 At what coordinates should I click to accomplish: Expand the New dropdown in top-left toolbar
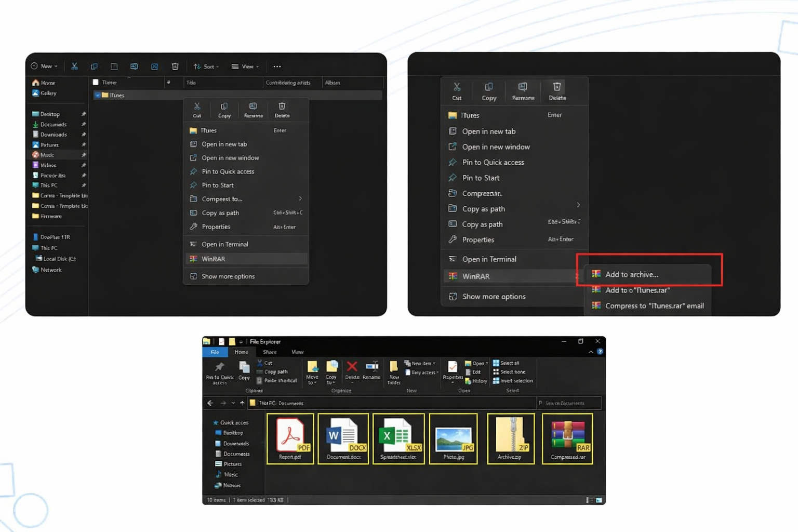coord(45,66)
